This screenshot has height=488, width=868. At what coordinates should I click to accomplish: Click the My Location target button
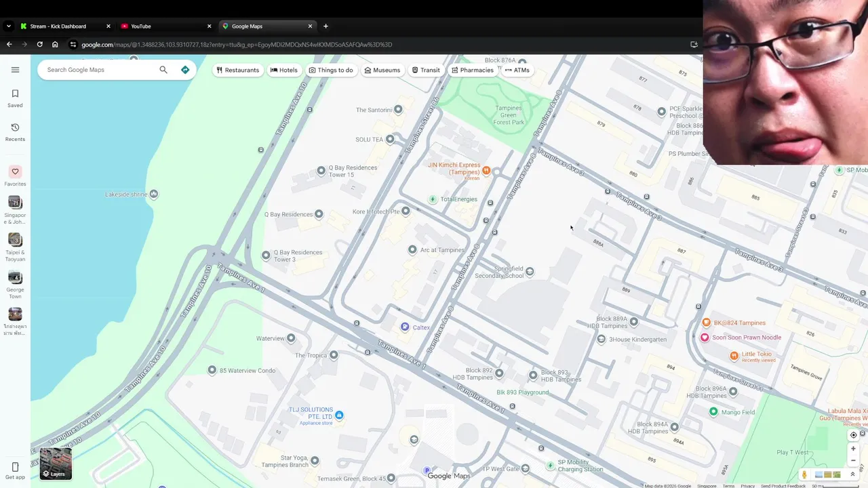pyautogui.click(x=854, y=435)
